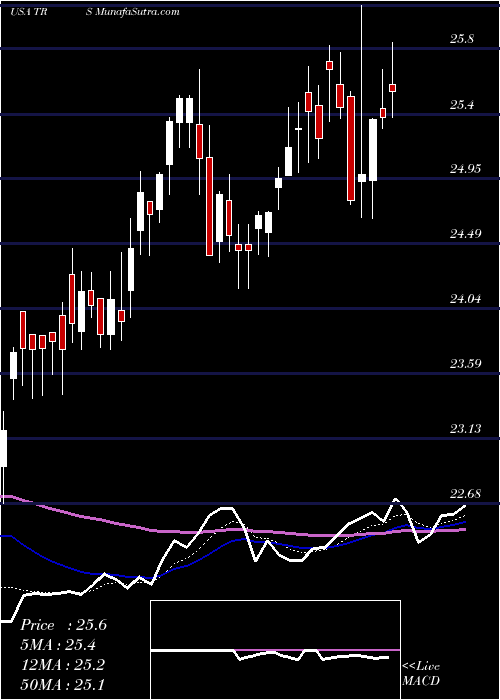Click the Price : 25.6 readout
Viewport: 500px width, 700px height.
pos(63,625)
